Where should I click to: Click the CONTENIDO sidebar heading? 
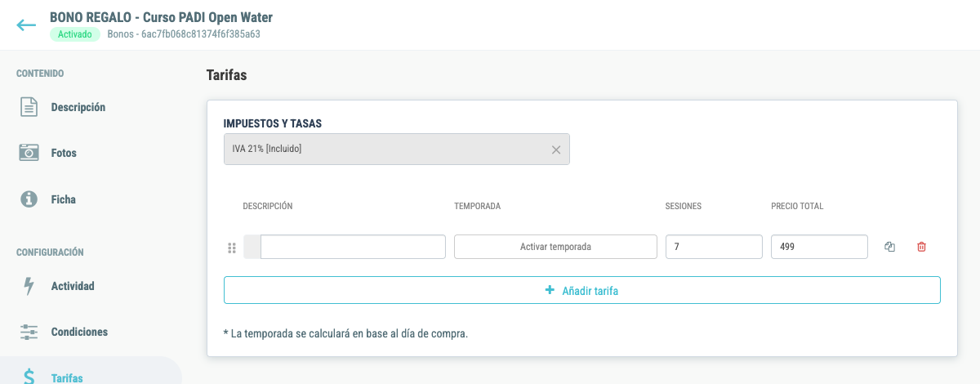point(40,74)
